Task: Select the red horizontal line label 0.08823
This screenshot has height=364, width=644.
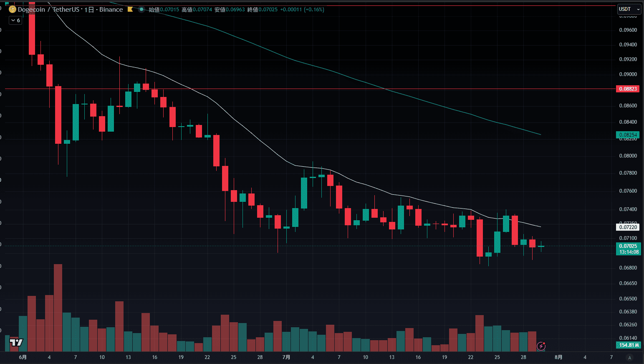Action: (x=628, y=89)
